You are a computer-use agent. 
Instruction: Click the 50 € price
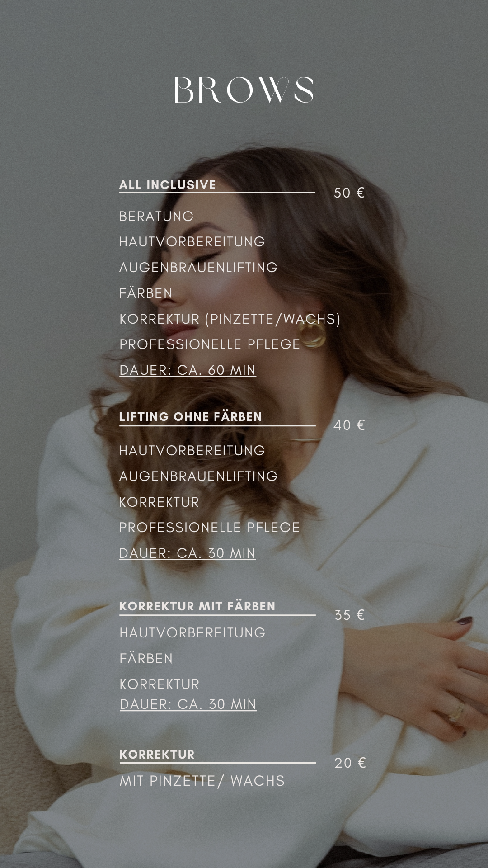pyautogui.click(x=349, y=193)
